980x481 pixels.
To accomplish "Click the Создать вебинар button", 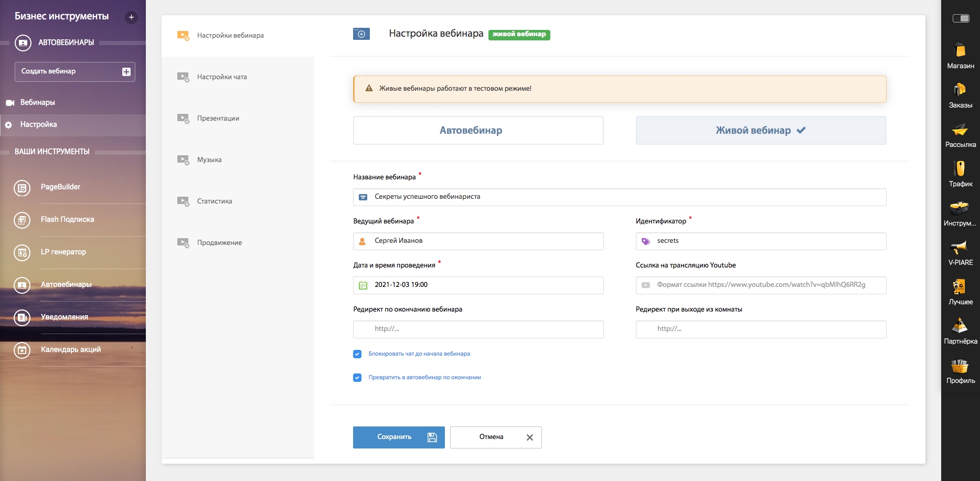I will (x=75, y=72).
